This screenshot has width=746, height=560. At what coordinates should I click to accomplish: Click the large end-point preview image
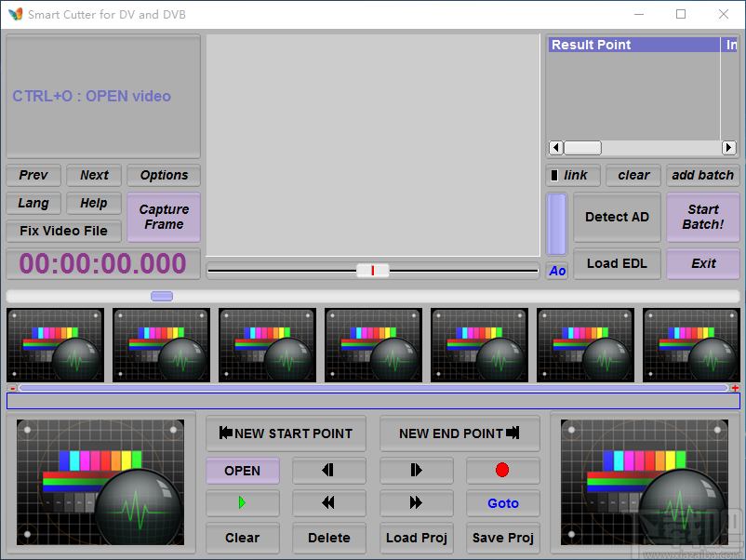(645, 483)
